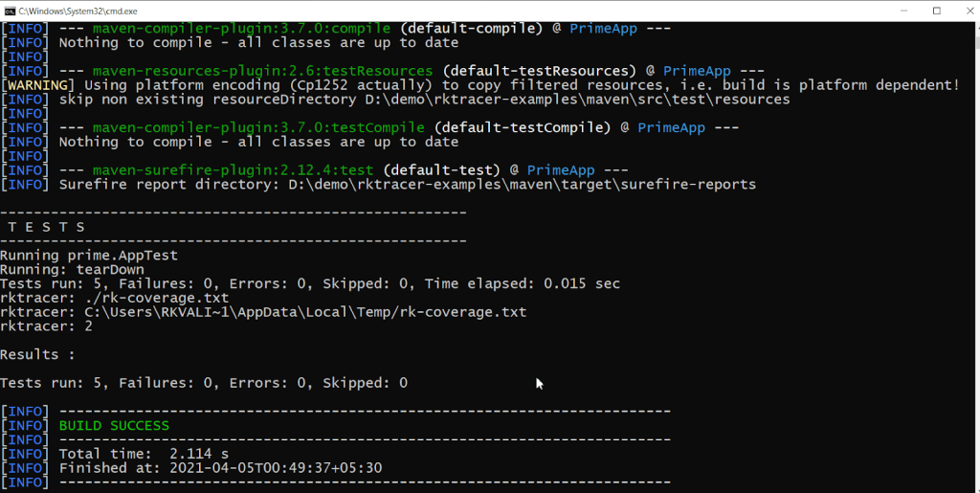Click the surefire-reports directory path

coord(522,185)
